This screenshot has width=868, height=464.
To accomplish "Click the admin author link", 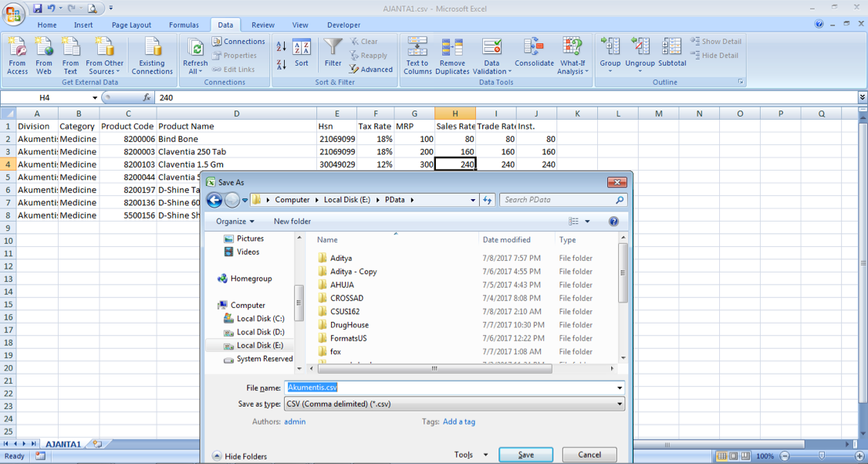I will pos(295,422).
